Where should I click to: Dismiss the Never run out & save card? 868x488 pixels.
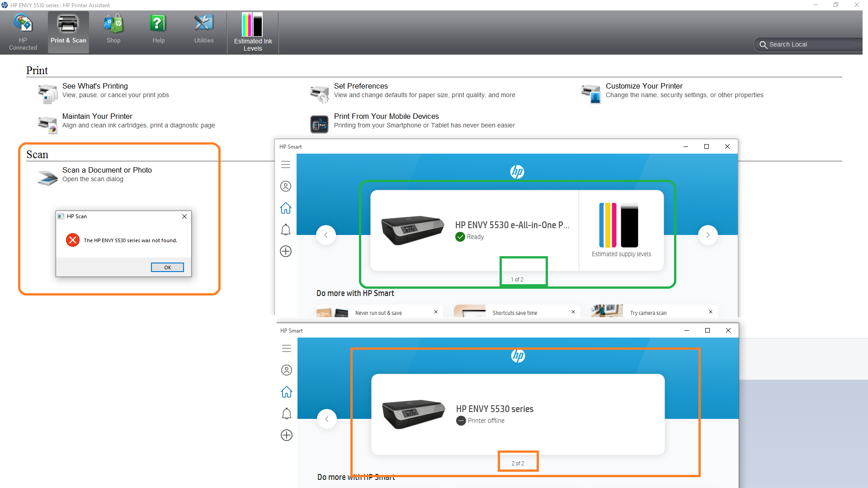click(436, 312)
